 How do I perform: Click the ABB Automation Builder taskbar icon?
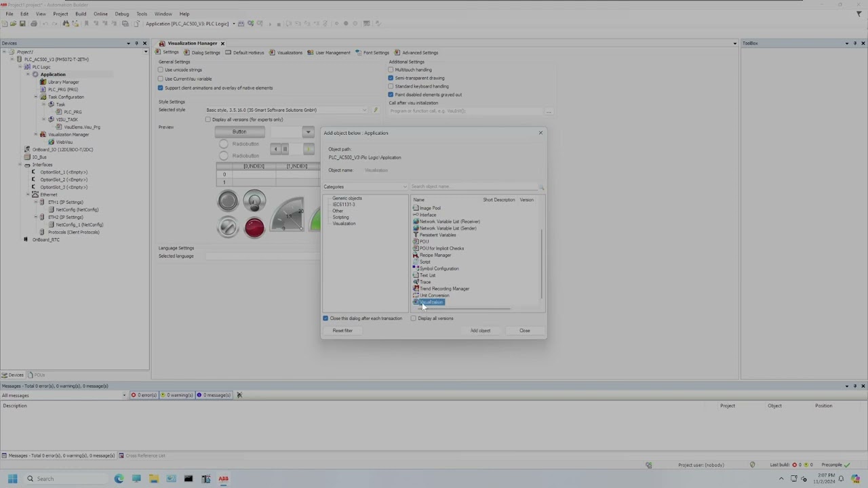click(x=223, y=479)
